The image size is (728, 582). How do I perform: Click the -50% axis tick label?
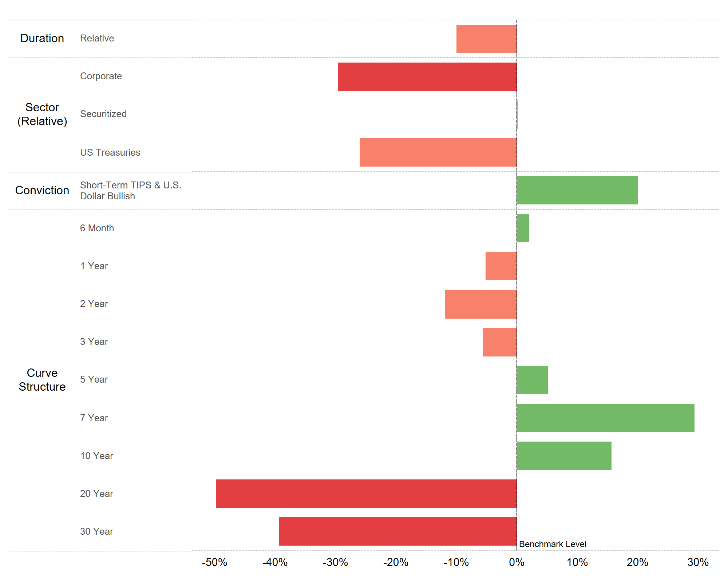(x=214, y=562)
